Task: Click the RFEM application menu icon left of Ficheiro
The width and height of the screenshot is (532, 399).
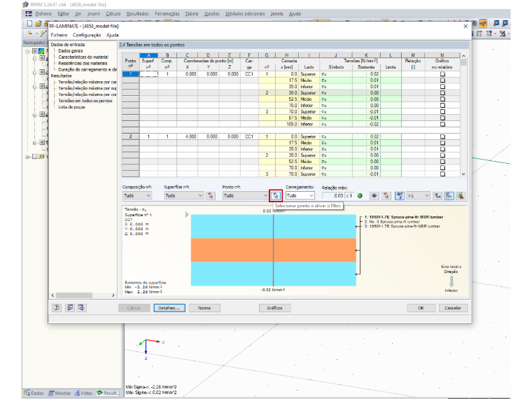Action: coord(29,13)
